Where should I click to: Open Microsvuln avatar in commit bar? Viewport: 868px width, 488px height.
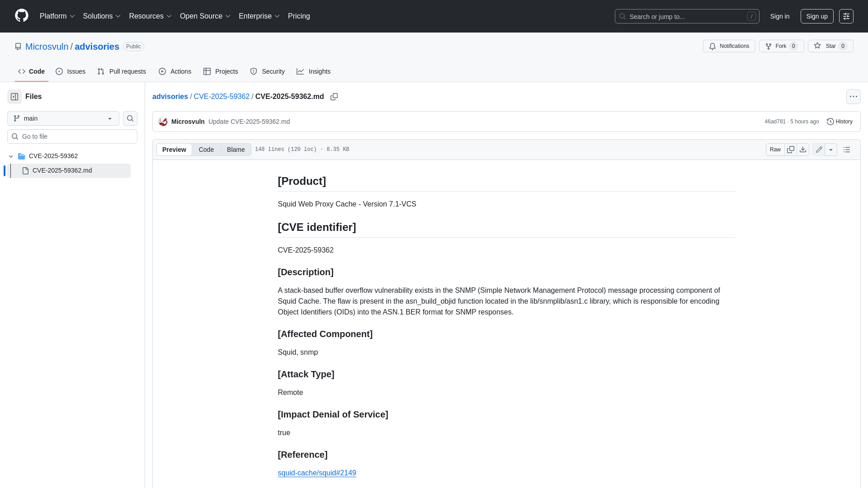pyautogui.click(x=163, y=122)
